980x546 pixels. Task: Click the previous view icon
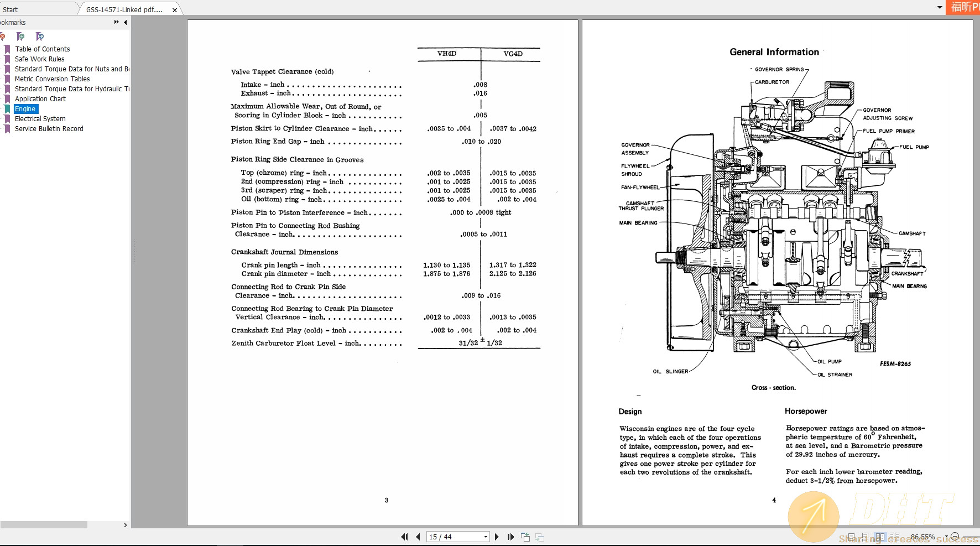pos(525,537)
